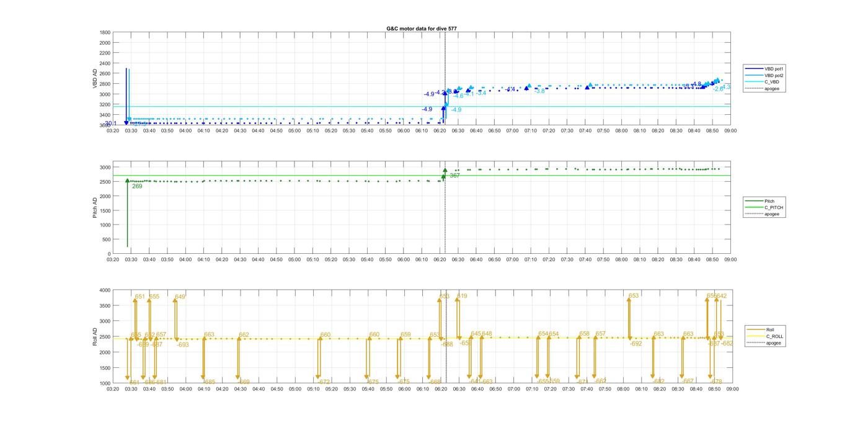This screenshot has width=868, height=430.
Task: Click the '649' roll data label
Action: [x=180, y=297]
